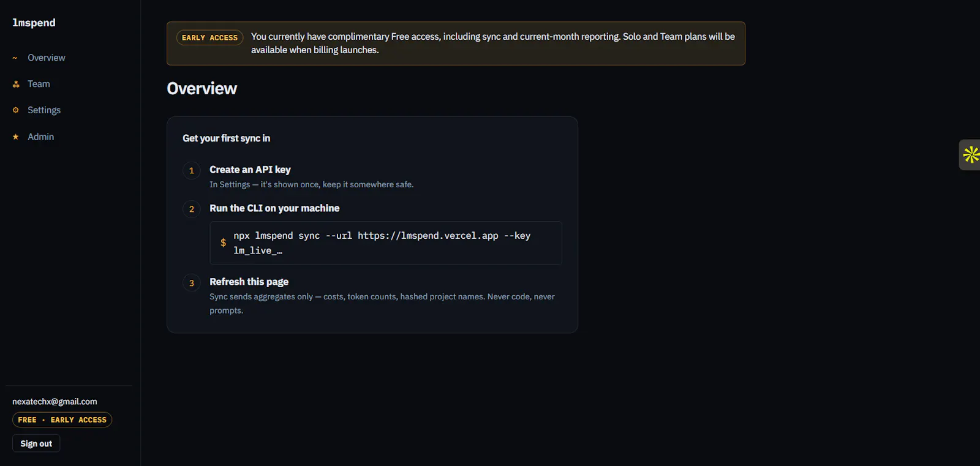The height and width of the screenshot is (466, 980).
Task: Click the Overview page heading
Action: pyautogui.click(x=202, y=89)
